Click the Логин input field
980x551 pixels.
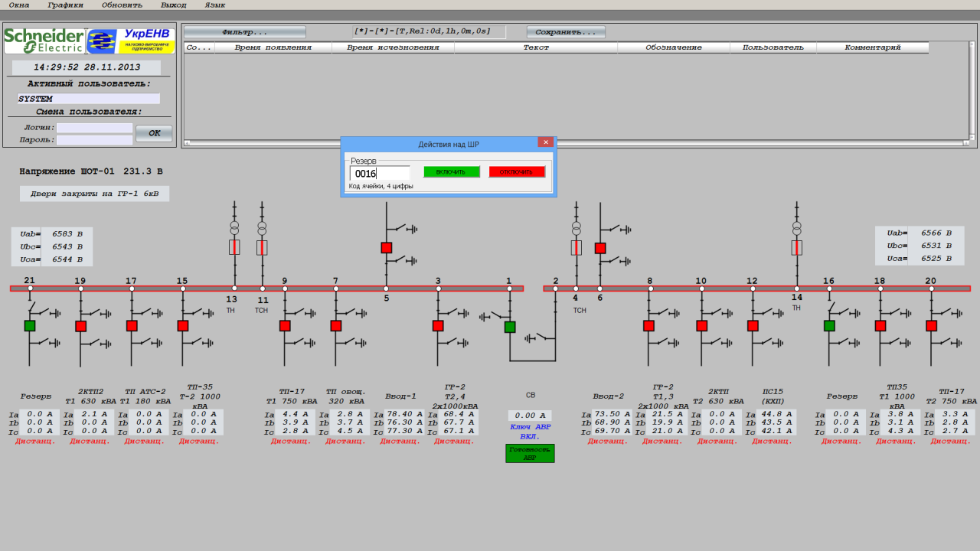94,128
